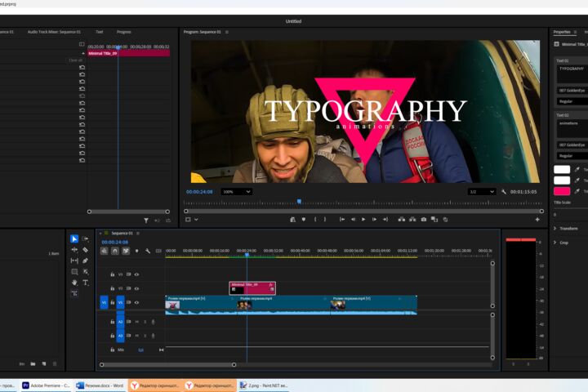Open Adobe Premiere in the taskbar
The height and width of the screenshot is (392, 588).
46,385
